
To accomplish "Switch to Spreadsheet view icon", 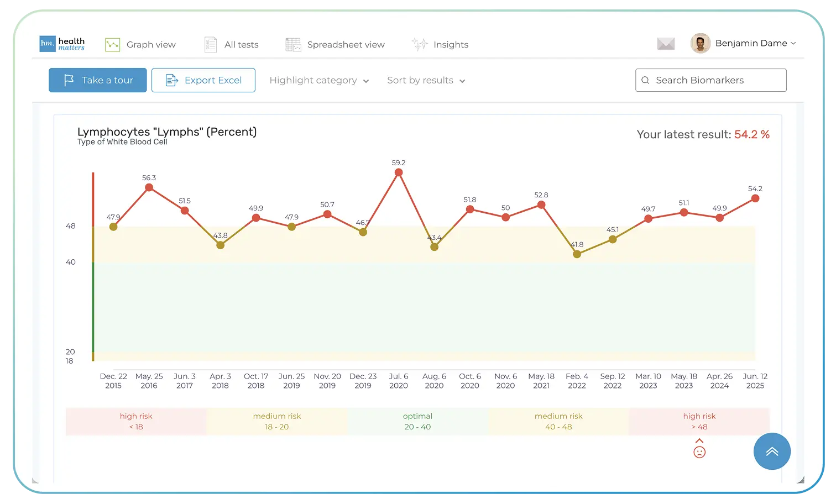I will point(292,44).
